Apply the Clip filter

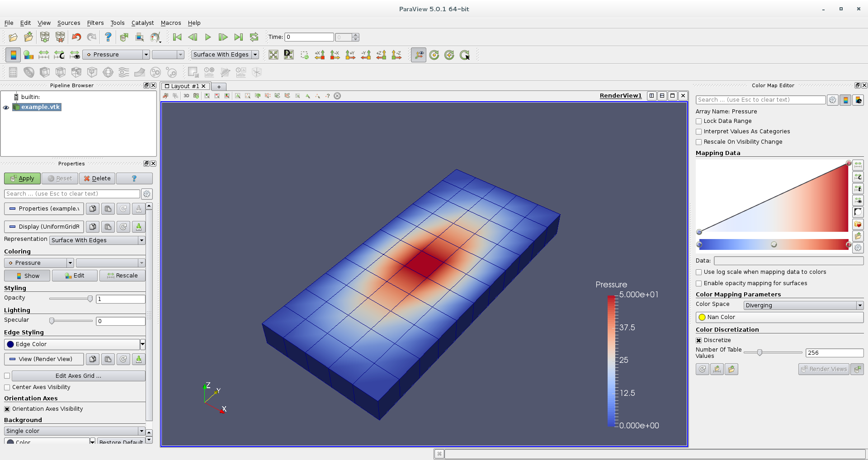point(45,72)
